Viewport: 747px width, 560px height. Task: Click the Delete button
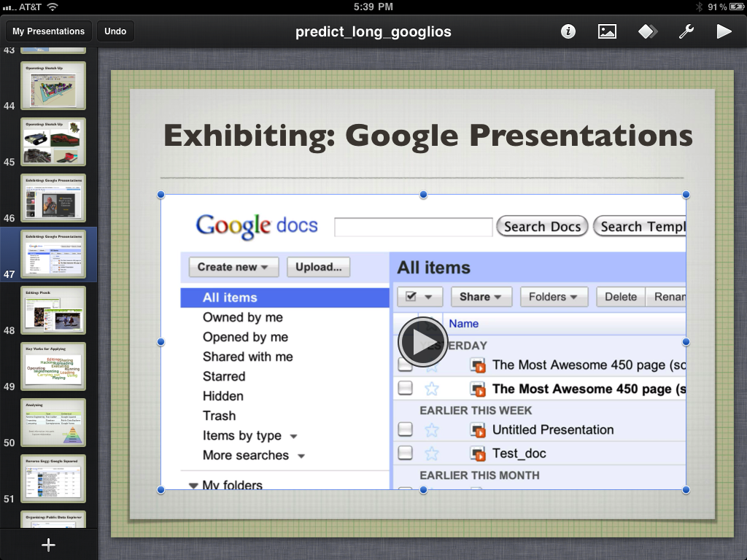tap(621, 297)
